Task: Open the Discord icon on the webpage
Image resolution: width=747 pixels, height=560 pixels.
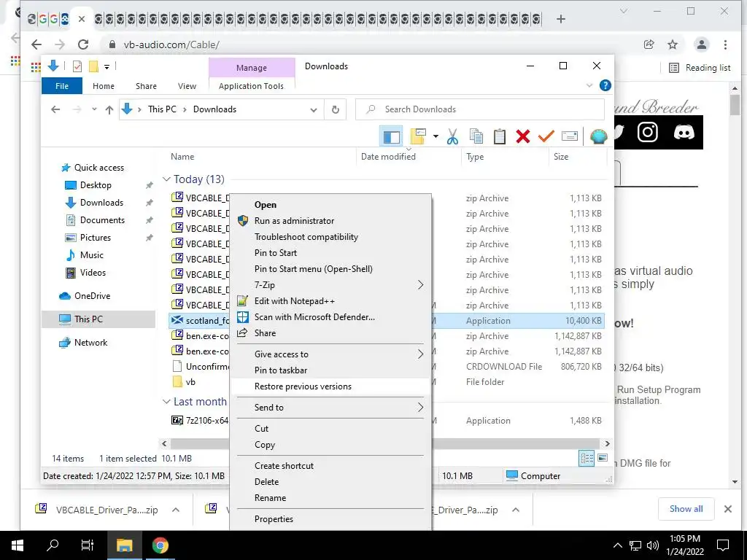Action: (684, 132)
